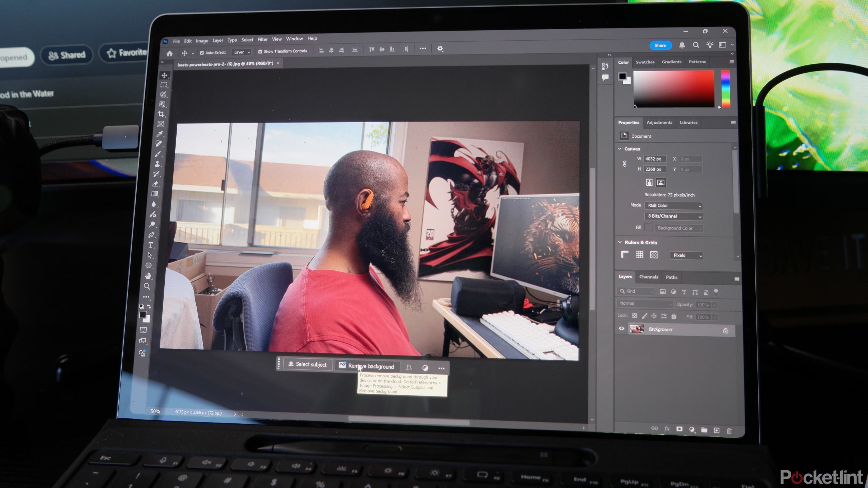Open the RGB Color mode dropdown
This screenshot has height=488, width=868.
coord(673,206)
